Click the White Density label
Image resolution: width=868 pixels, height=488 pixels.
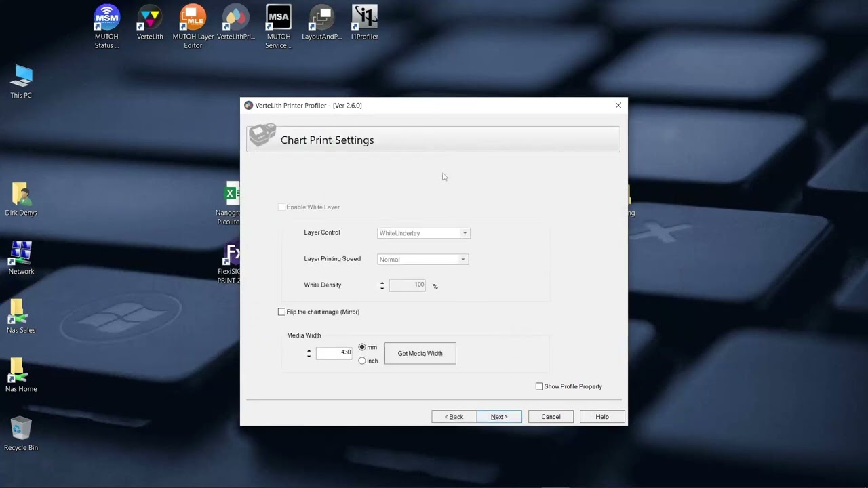[x=323, y=285]
